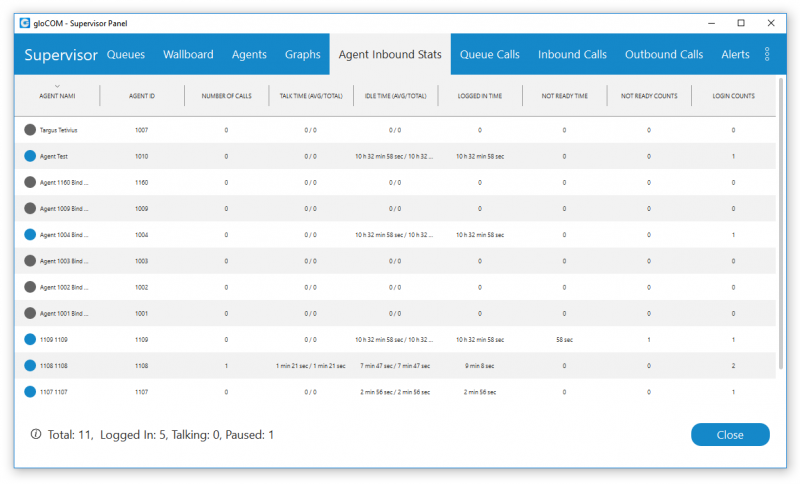Go to the Inbound Calls tab
Viewport: 800px width, 484px height.
coord(572,55)
